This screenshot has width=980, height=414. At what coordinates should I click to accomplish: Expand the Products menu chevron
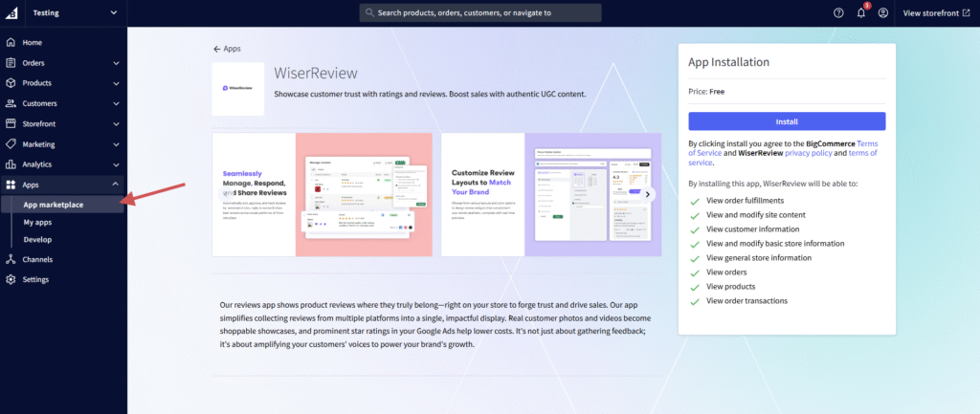(x=116, y=83)
